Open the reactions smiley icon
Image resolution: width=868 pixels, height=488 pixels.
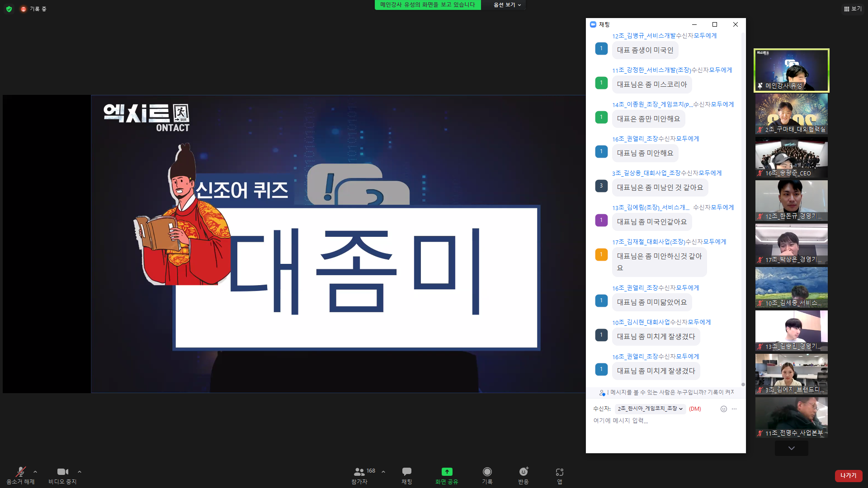(524, 472)
